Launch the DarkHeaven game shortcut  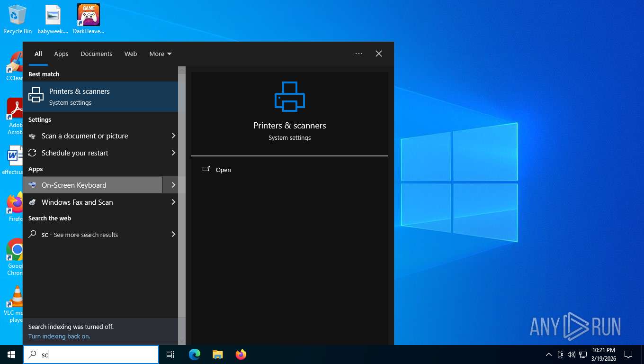[89, 19]
